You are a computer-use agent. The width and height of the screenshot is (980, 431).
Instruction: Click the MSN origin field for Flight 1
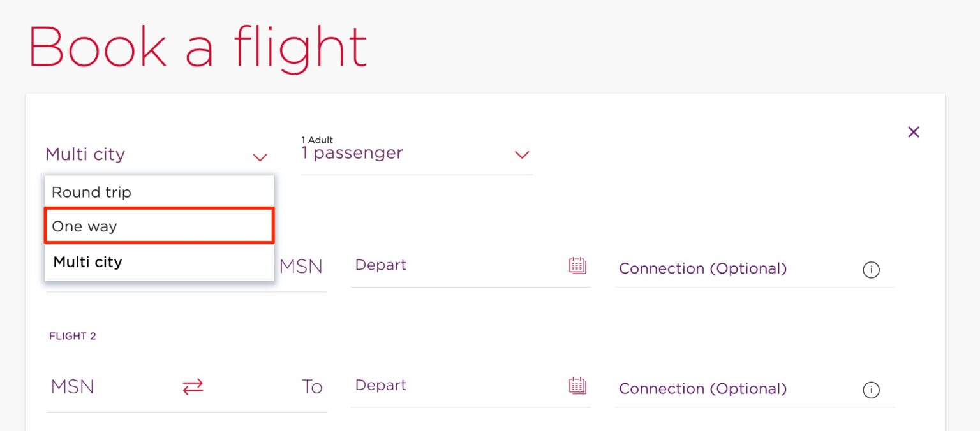(300, 266)
